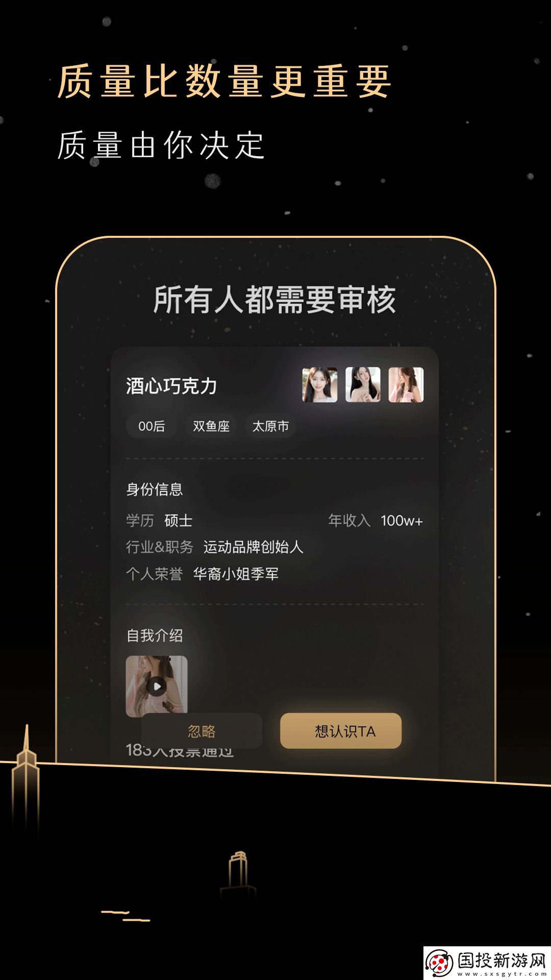Tap the username 酒心巧克力
Viewport: 551px width, 980px height.
[171, 386]
